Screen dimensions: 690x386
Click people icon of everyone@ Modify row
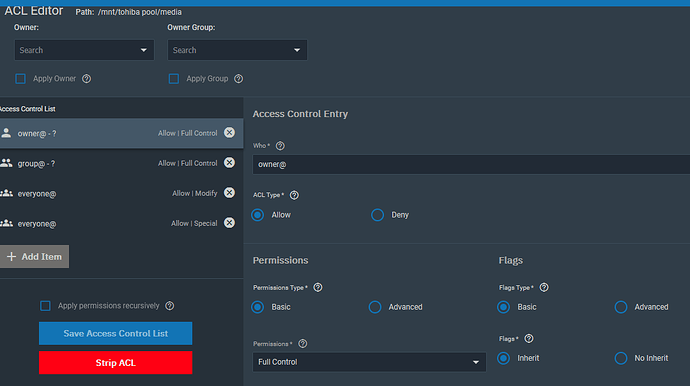6,193
